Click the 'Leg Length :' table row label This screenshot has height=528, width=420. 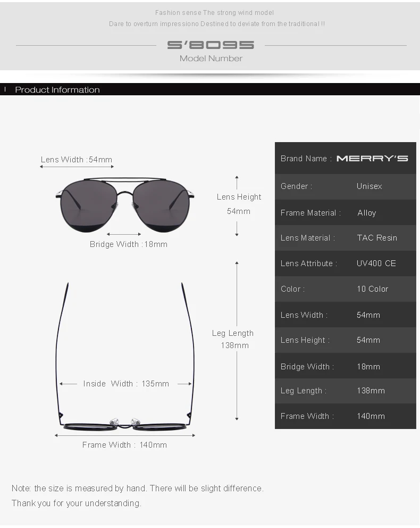tap(304, 391)
